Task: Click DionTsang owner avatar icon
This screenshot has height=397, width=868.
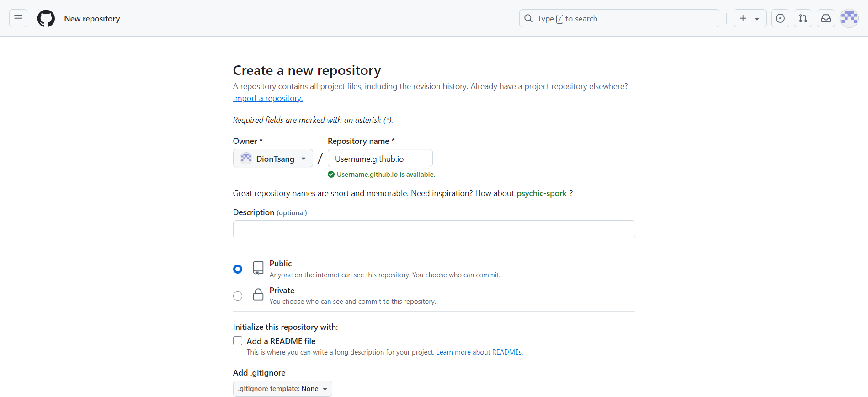Action: tap(246, 159)
